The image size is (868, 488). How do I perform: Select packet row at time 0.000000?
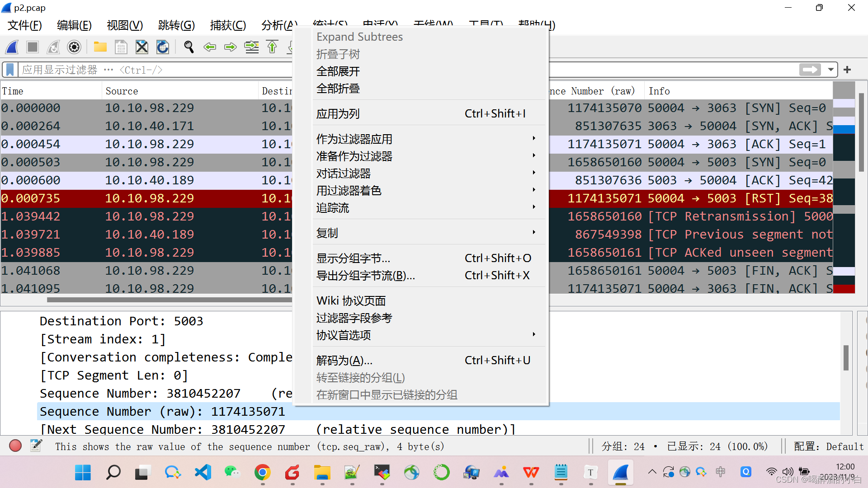[x=147, y=108]
